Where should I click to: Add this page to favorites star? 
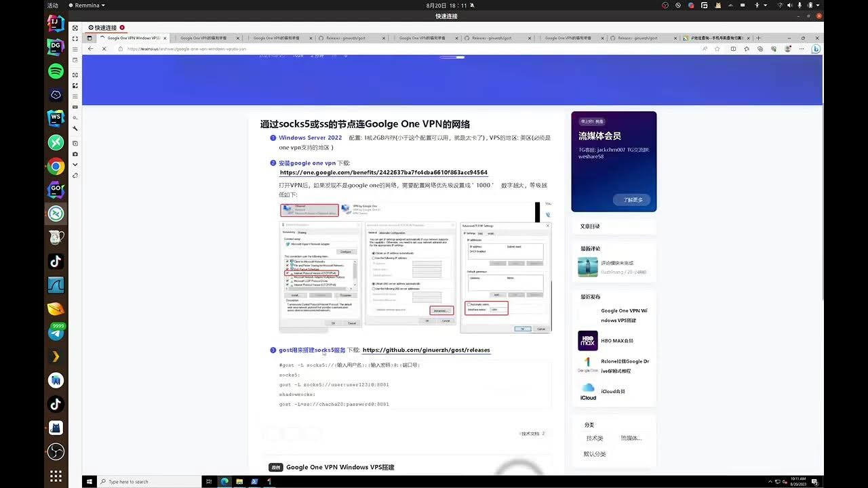click(717, 49)
